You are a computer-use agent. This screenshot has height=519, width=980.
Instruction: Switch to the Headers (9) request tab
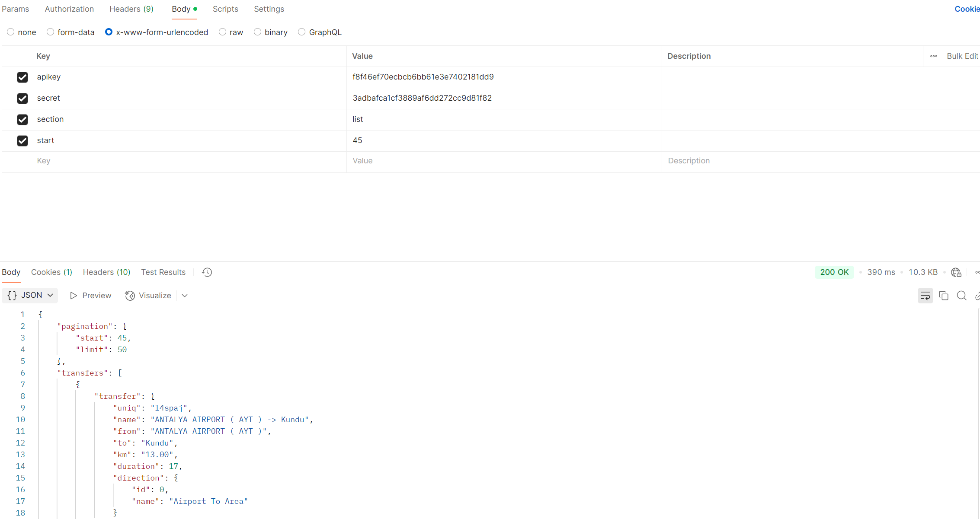(x=131, y=9)
